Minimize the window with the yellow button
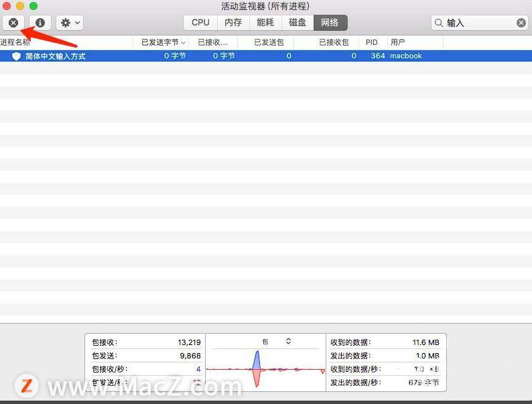 click(x=20, y=6)
